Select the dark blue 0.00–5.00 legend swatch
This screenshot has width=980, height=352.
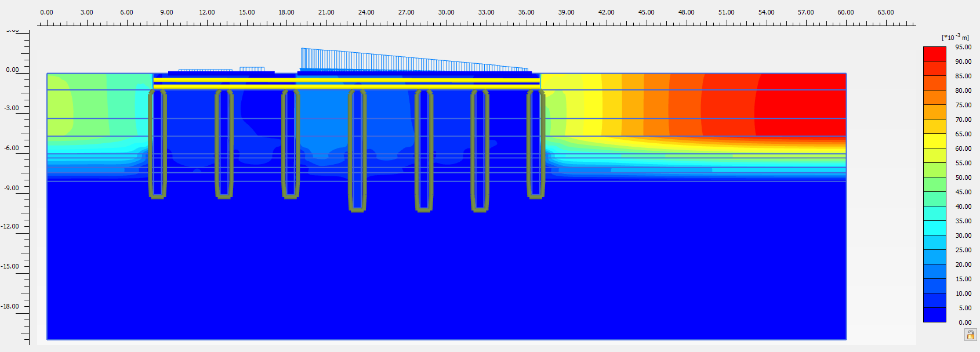click(934, 315)
